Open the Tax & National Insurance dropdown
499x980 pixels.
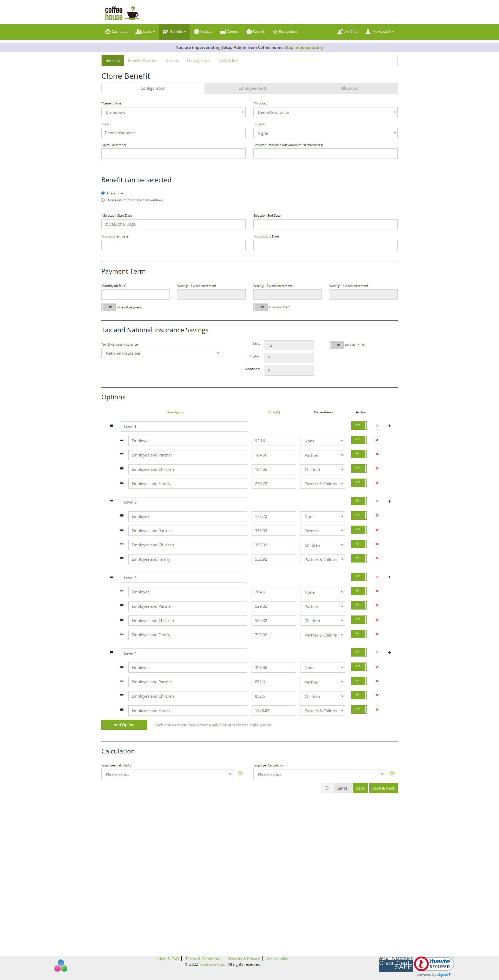161,353
